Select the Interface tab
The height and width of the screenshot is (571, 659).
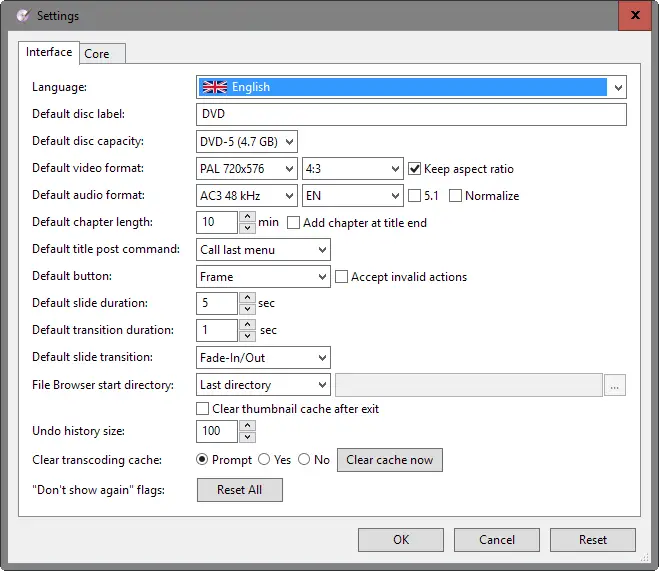pos(49,52)
